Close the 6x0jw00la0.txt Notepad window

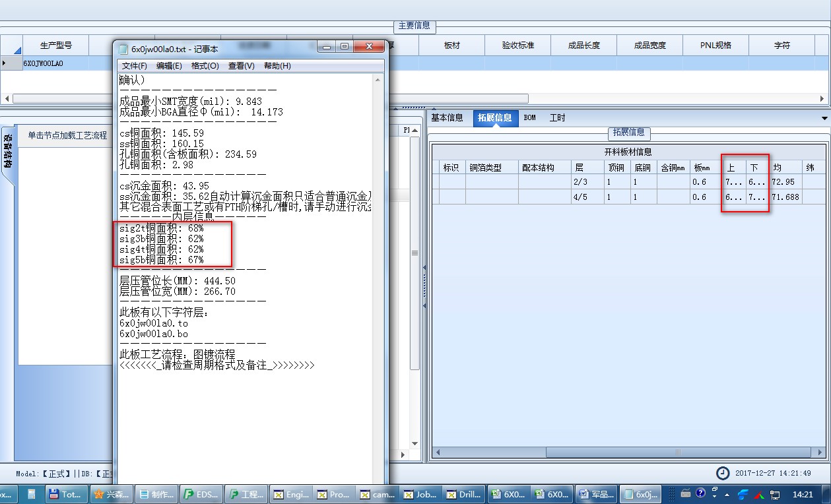pyautogui.click(x=368, y=46)
